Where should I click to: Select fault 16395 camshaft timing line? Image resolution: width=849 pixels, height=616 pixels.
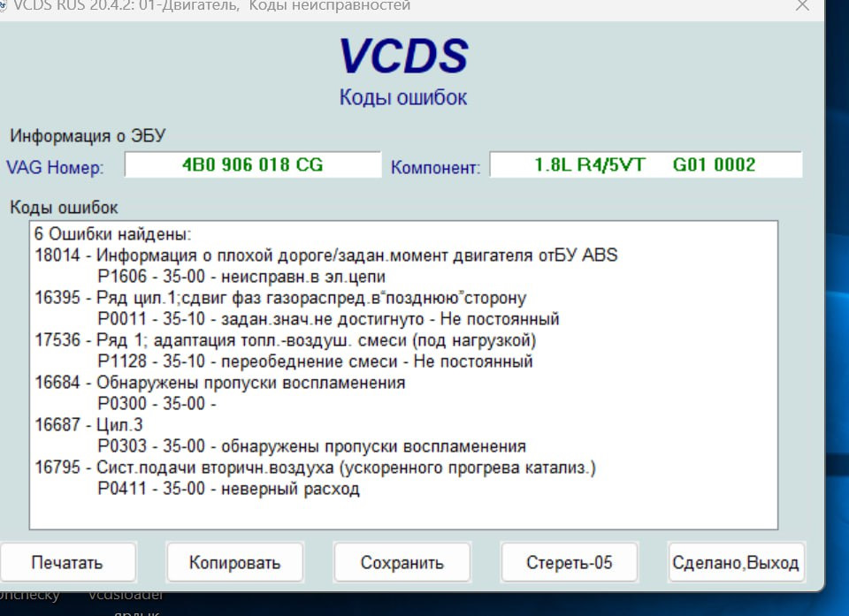click(280, 298)
